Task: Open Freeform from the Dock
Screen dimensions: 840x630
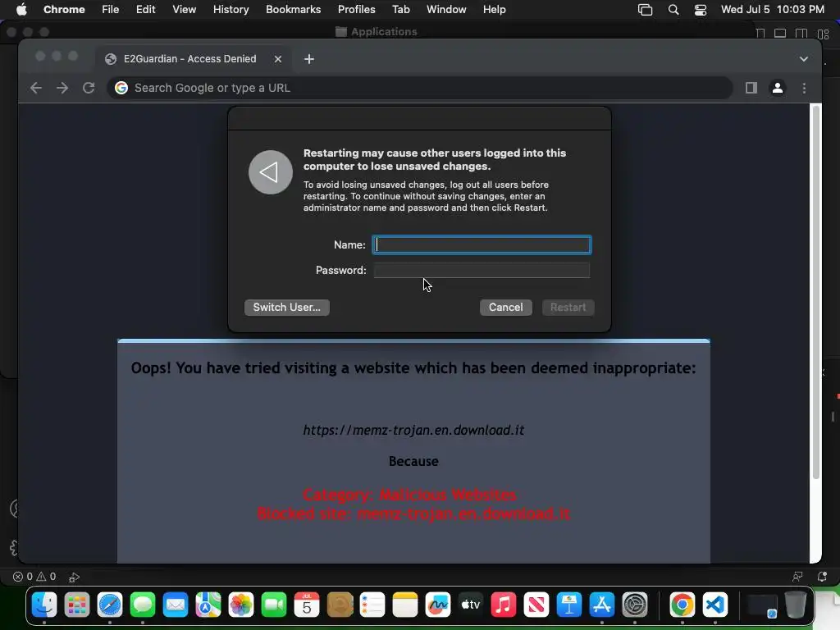Action: [438, 605]
